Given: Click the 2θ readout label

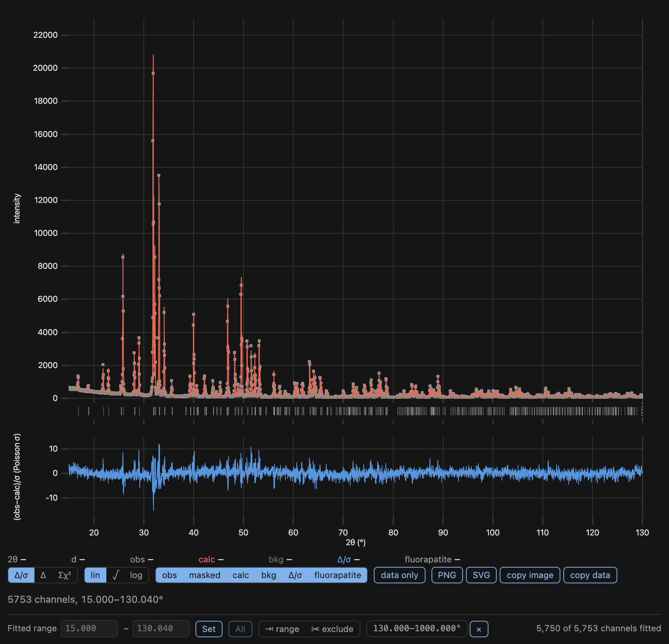Looking at the screenshot, I should 13,559.
